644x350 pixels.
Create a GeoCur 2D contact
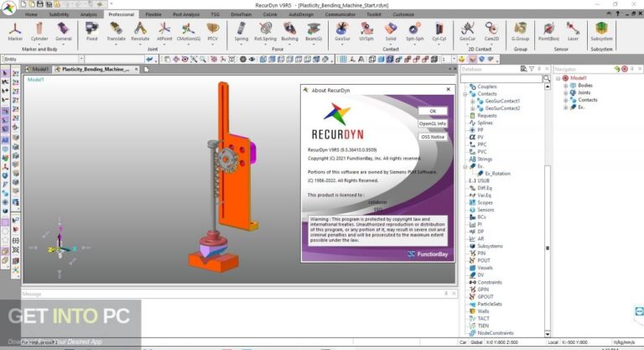point(467,32)
